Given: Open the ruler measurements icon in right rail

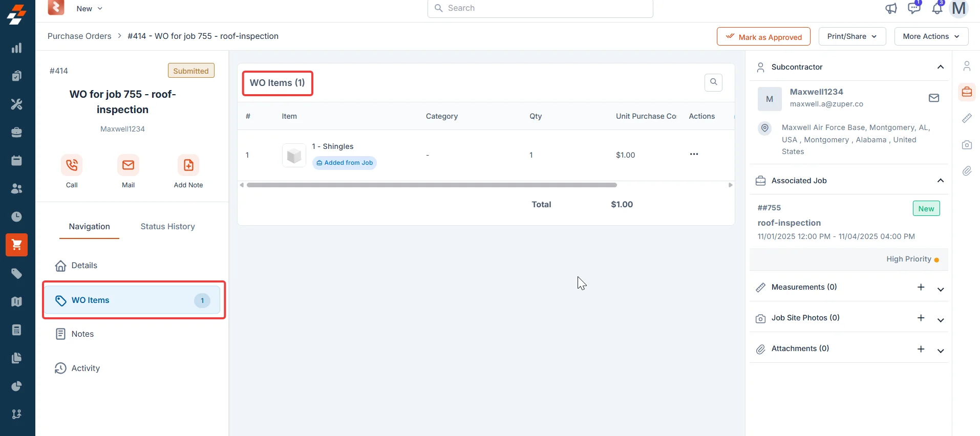Looking at the screenshot, I should (x=967, y=118).
